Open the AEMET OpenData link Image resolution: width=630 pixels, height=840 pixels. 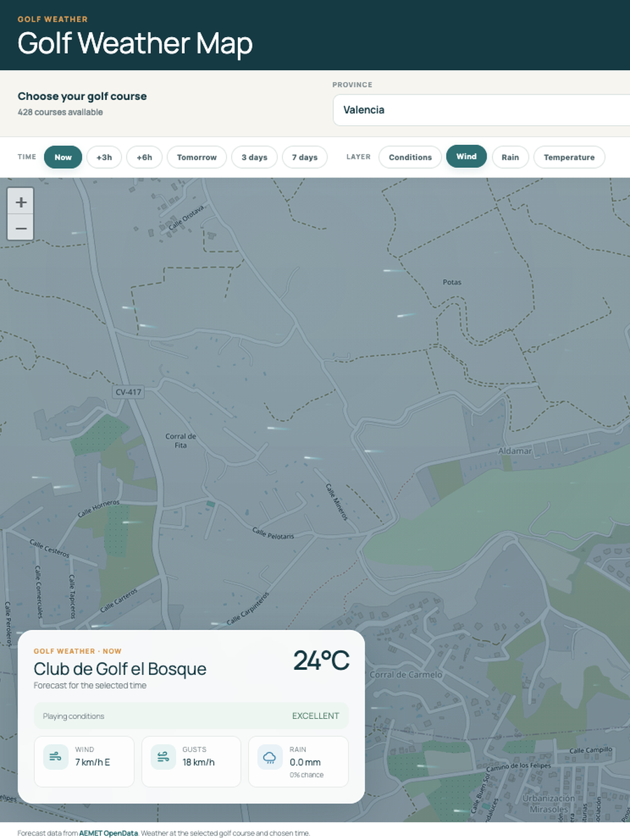108,833
